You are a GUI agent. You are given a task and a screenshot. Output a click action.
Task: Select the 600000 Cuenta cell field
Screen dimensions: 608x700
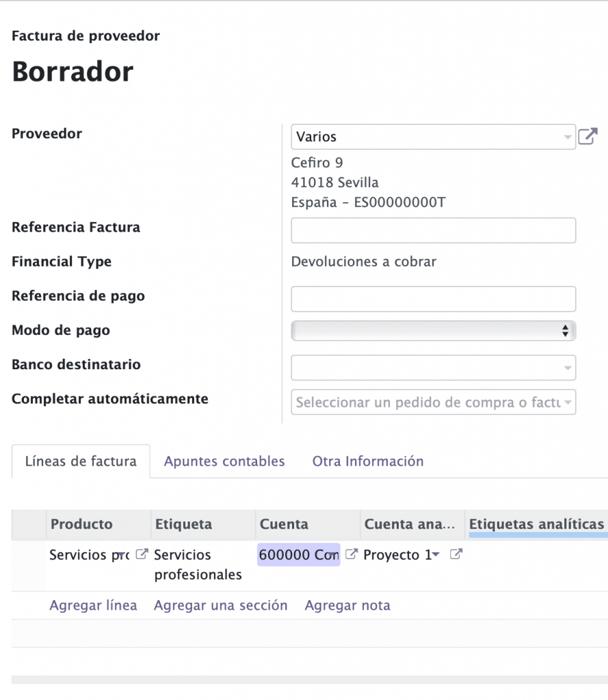pos(298,554)
